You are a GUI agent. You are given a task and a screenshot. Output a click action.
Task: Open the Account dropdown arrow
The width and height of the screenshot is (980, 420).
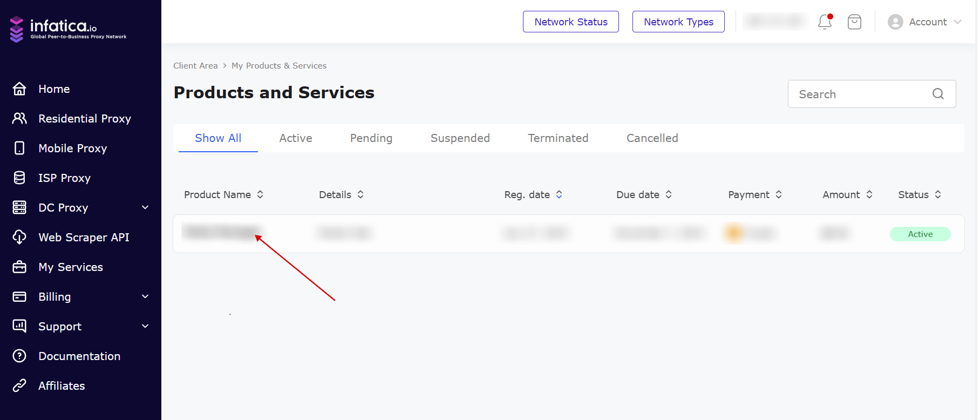[958, 22]
